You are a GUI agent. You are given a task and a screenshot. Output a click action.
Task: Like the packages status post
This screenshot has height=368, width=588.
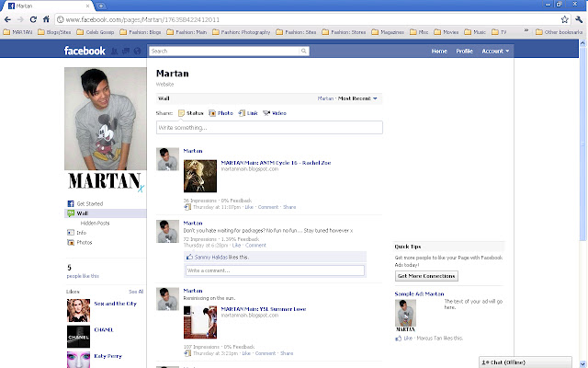click(236, 246)
